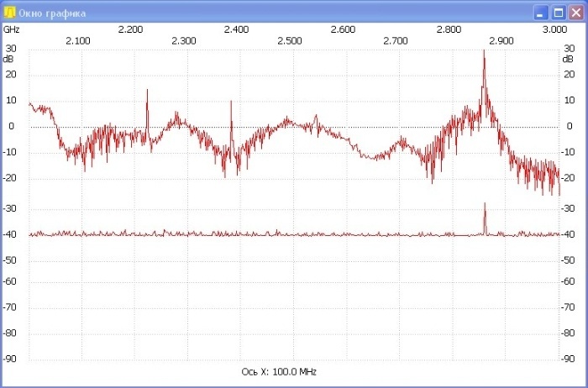This screenshot has height=388, width=588.
Task: Select the 2.800 frequency label
Action: coord(449,29)
